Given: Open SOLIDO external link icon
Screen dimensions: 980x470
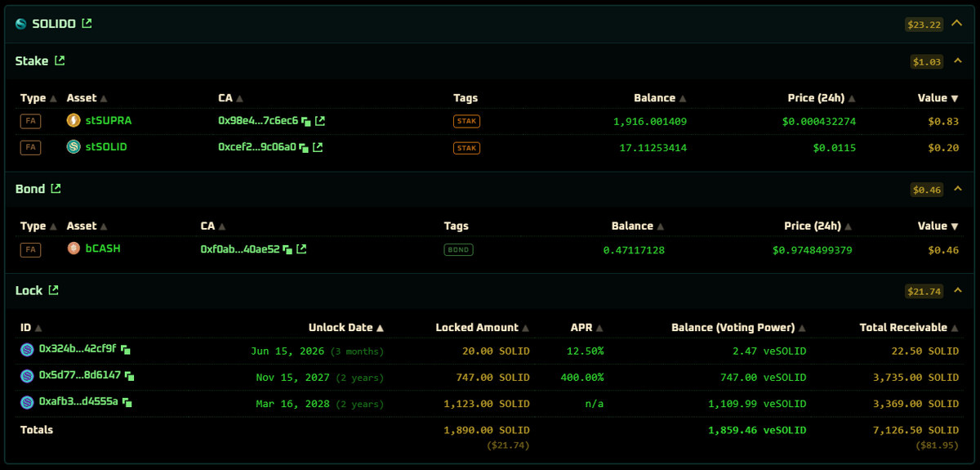Looking at the screenshot, I should click(x=87, y=24).
